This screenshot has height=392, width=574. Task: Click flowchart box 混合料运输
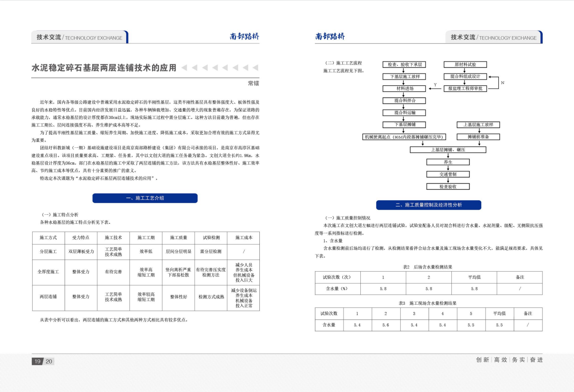[x=404, y=113]
